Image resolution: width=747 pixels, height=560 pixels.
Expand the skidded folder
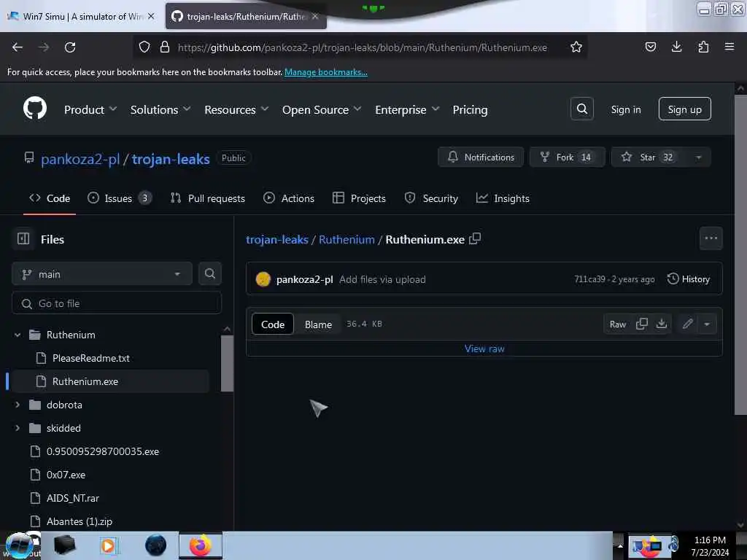[x=18, y=428]
